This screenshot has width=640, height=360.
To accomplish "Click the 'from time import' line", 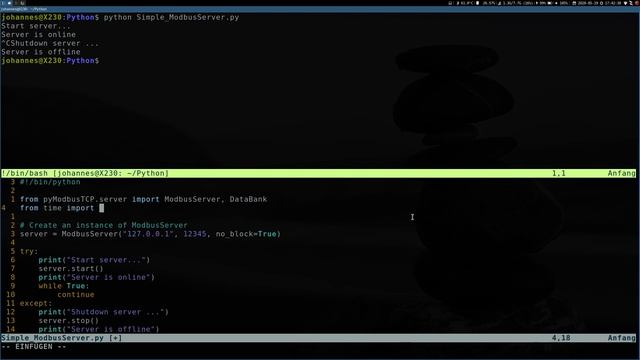I will pos(57,208).
